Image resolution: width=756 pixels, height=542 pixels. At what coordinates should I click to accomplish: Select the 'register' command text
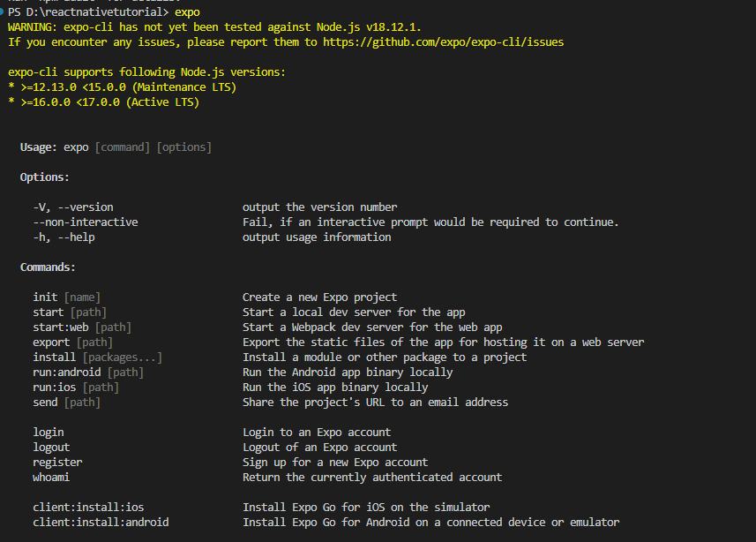click(x=57, y=463)
